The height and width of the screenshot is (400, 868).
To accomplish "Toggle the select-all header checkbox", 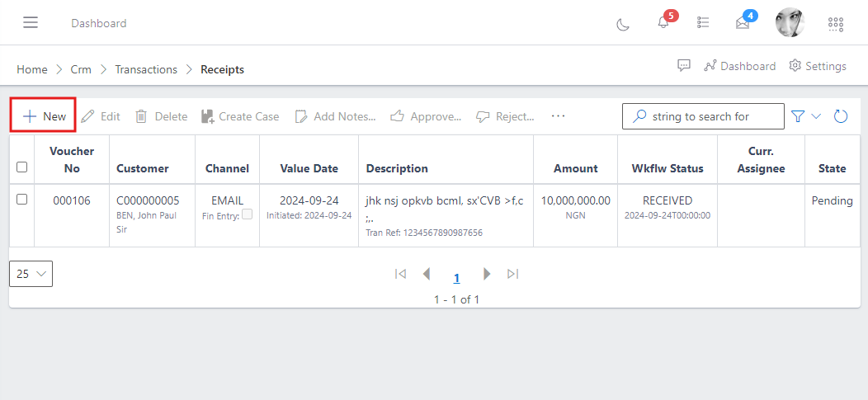I will 21,167.
